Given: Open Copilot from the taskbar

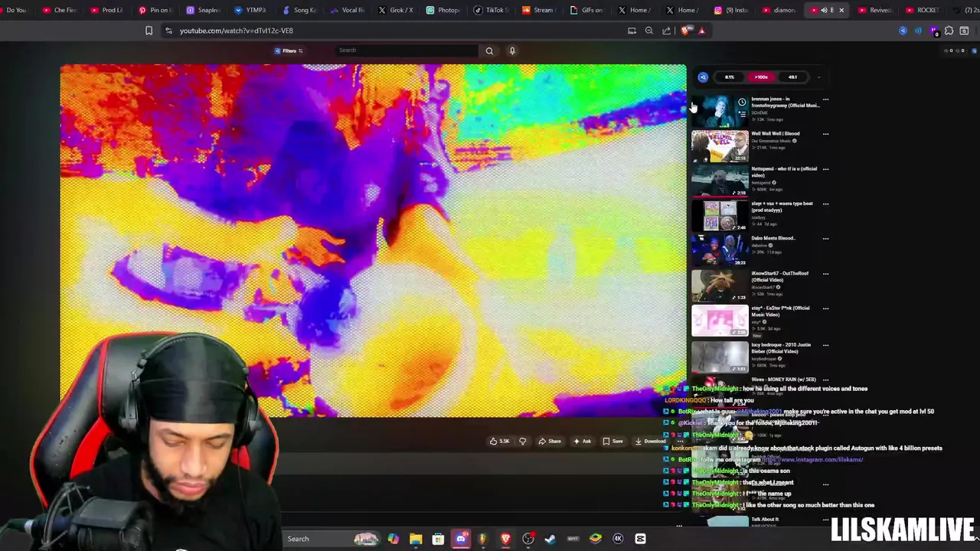Looking at the screenshot, I should [x=393, y=539].
